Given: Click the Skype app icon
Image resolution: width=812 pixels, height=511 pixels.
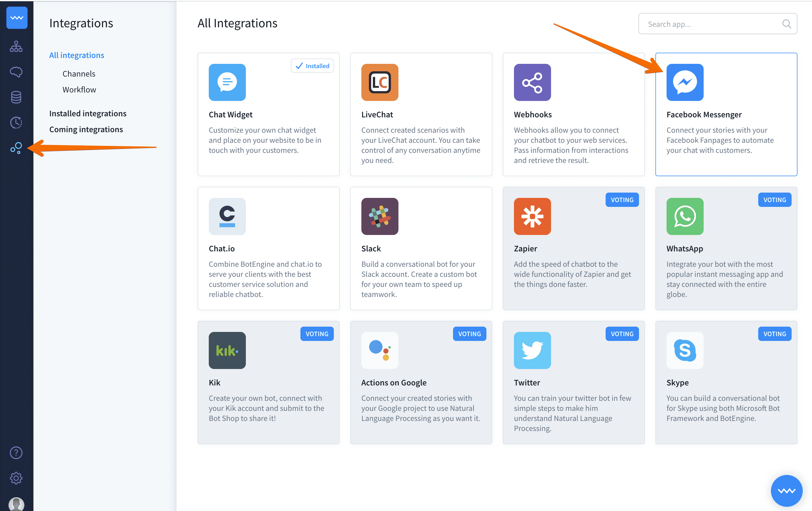Looking at the screenshot, I should pyautogui.click(x=685, y=350).
